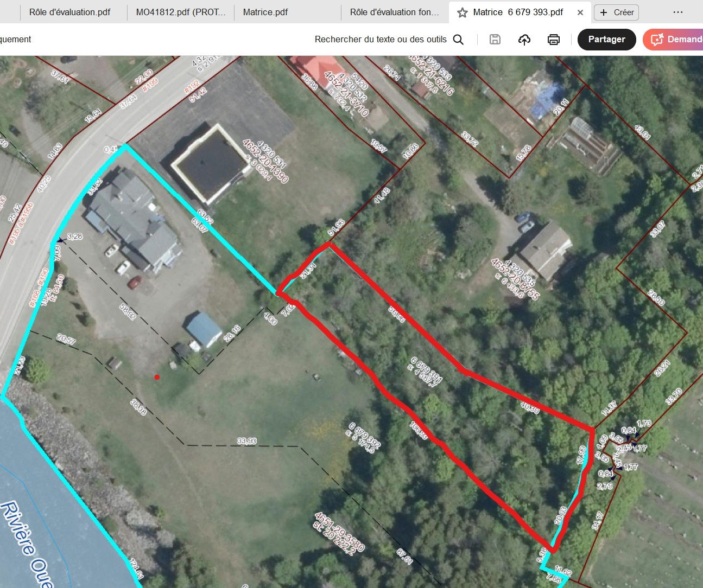Screen dimensions: 703x588
Task: Print the PDF using printer icon
Action: tap(553, 40)
